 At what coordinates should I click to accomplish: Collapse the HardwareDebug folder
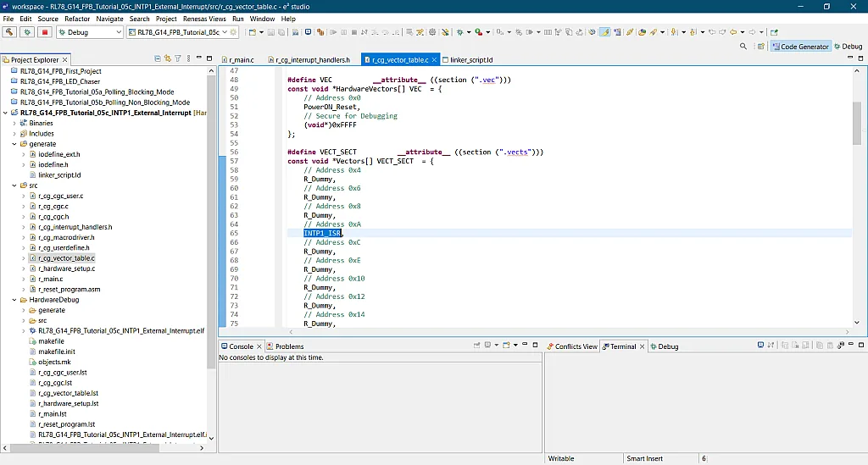click(x=14, y=300)
